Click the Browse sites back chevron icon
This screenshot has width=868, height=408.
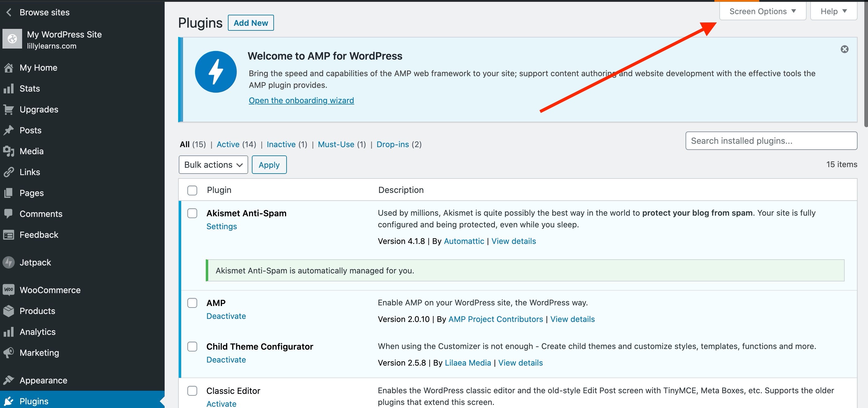tap(9, 13)
